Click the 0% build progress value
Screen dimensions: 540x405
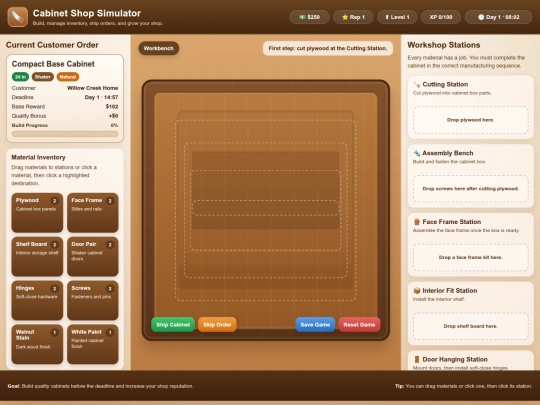click(114, 125)
